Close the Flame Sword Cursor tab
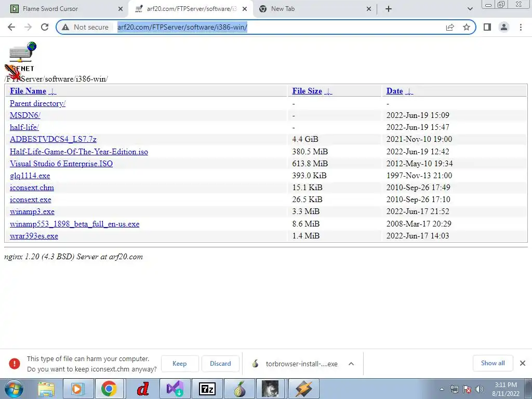 (x=121, y=9)
